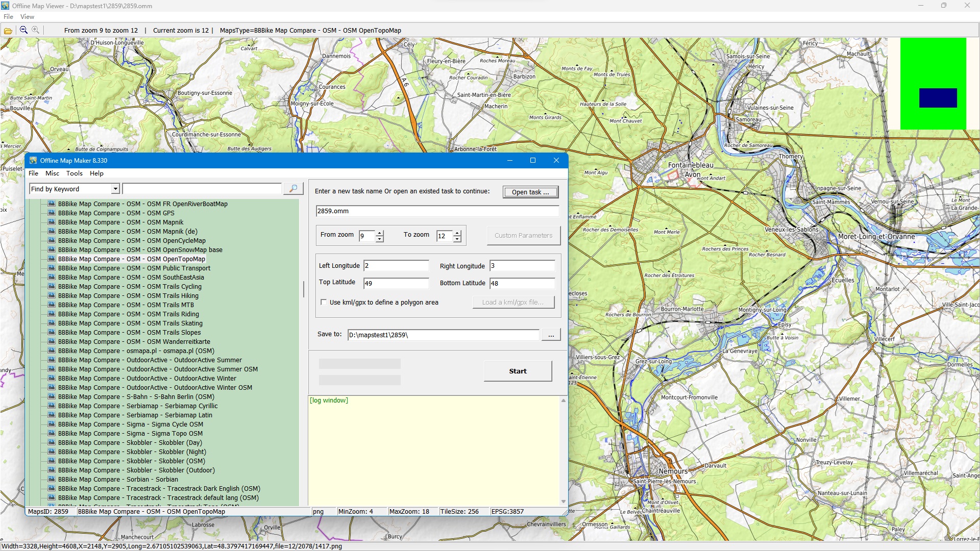Click the map icon beside OutdoorActive Summer OSM
This screenshot has width=980, height=551.
click(52, 369)
